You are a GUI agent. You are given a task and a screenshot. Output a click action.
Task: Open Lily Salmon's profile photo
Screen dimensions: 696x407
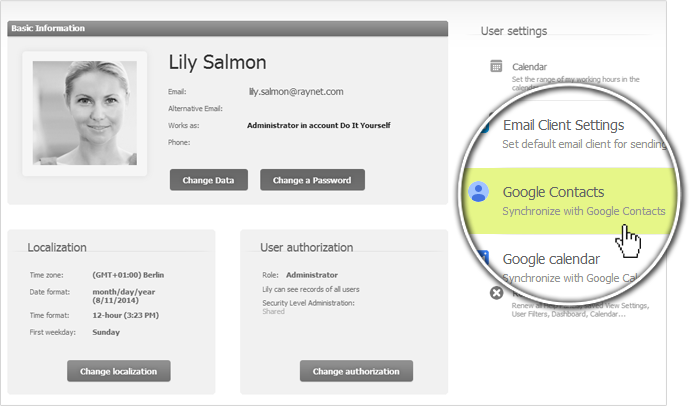tap(85, 113)
